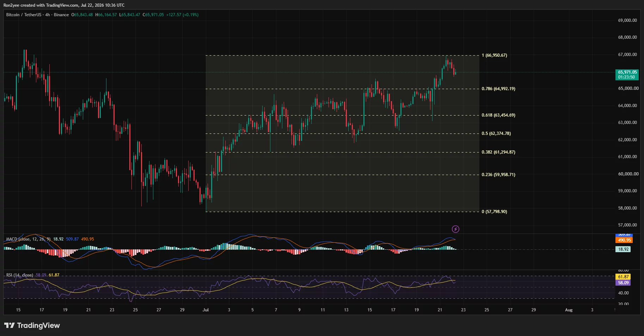This screenshot has height=336, width=644.
Task: Click the 18.92 MACD axis tag
Action: (x=623, y=249)
